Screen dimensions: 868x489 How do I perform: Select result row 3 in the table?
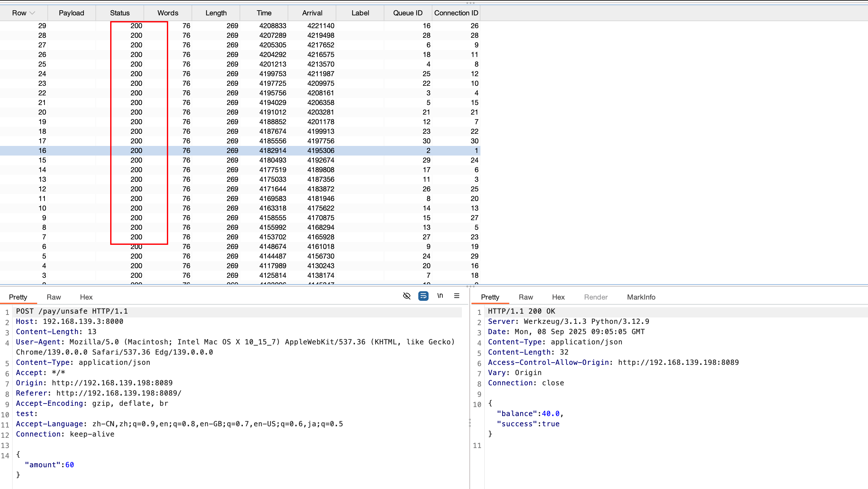pyautogui.click(x=240, y=276)
